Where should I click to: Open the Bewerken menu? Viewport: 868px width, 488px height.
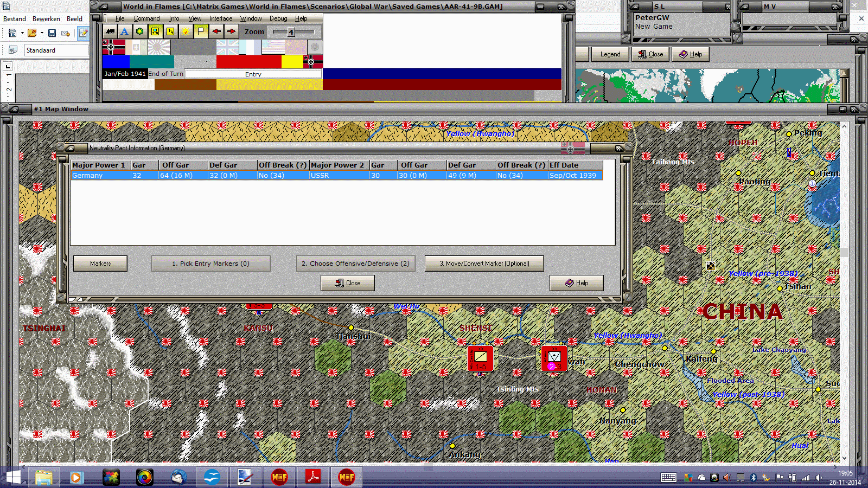click(x=46, y=19)
